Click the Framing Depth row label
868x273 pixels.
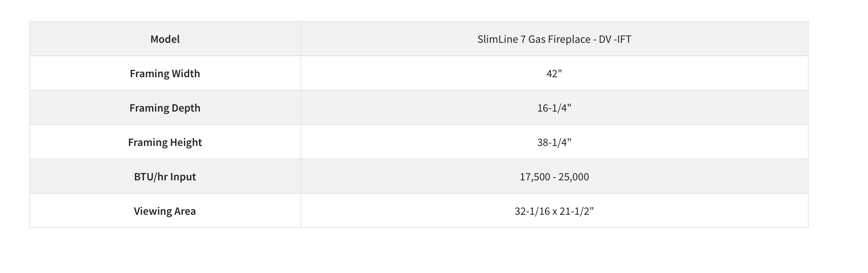[165, 108]
